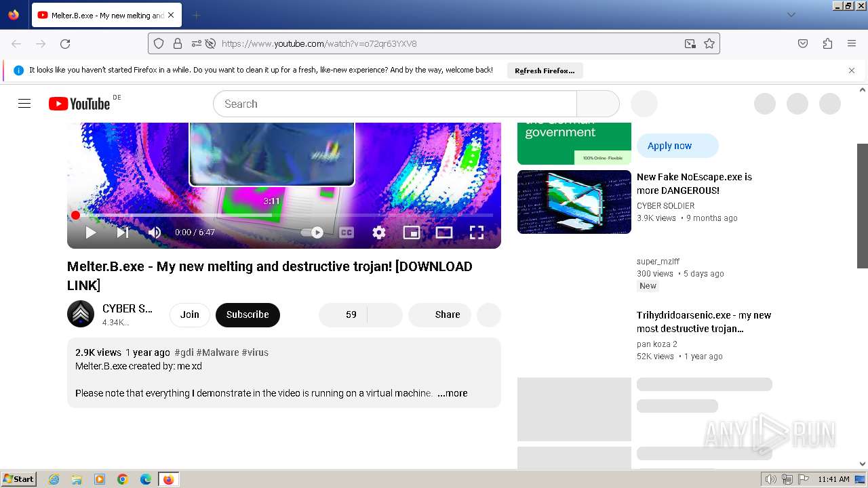Open Firefox application menu

pyautogui.click(x=852, y=43)
